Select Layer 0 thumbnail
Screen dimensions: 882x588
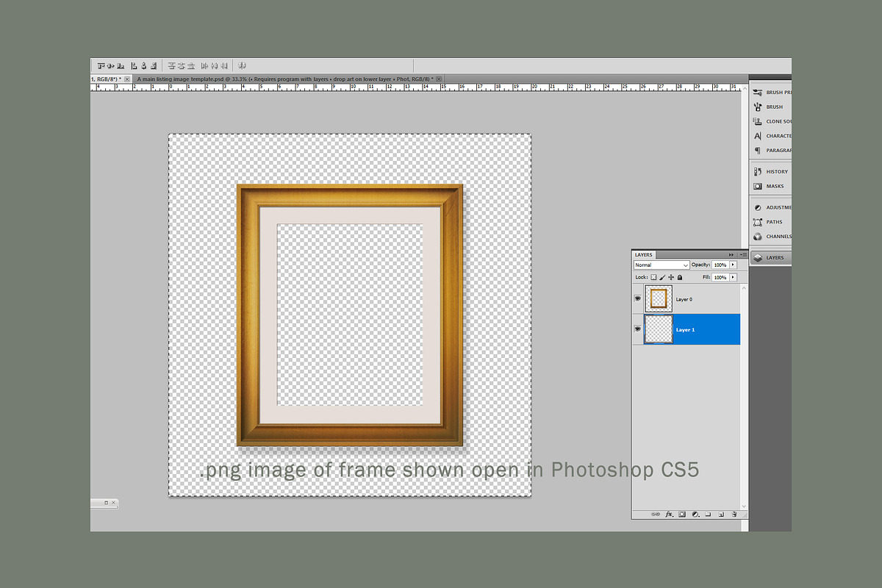tap(659, 299)
